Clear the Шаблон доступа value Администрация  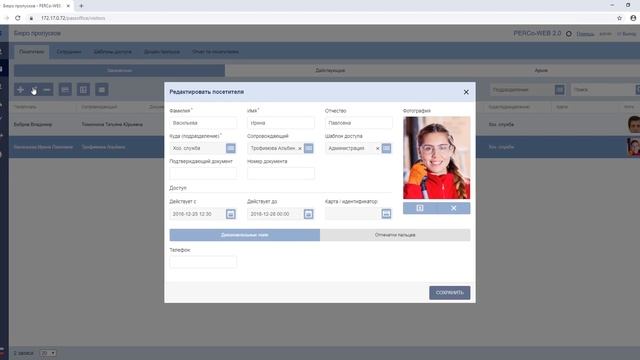378,149
